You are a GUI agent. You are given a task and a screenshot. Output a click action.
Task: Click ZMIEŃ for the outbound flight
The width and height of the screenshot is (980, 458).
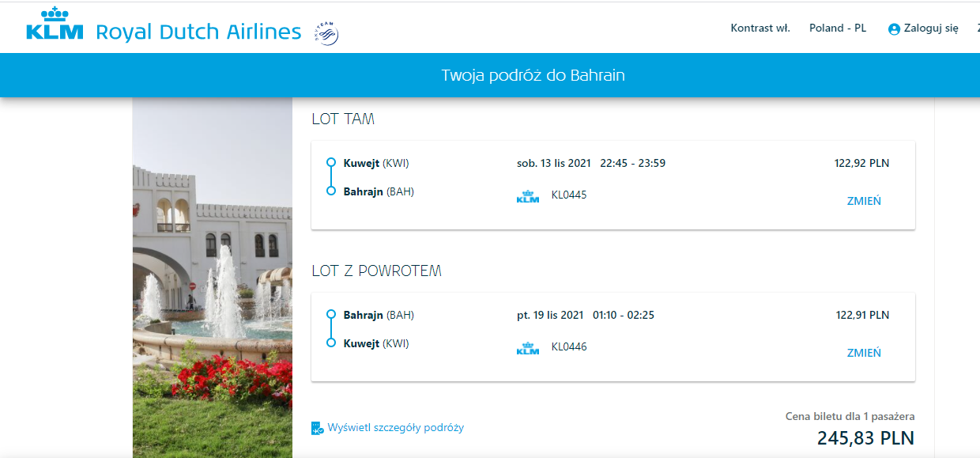[864, 201]
